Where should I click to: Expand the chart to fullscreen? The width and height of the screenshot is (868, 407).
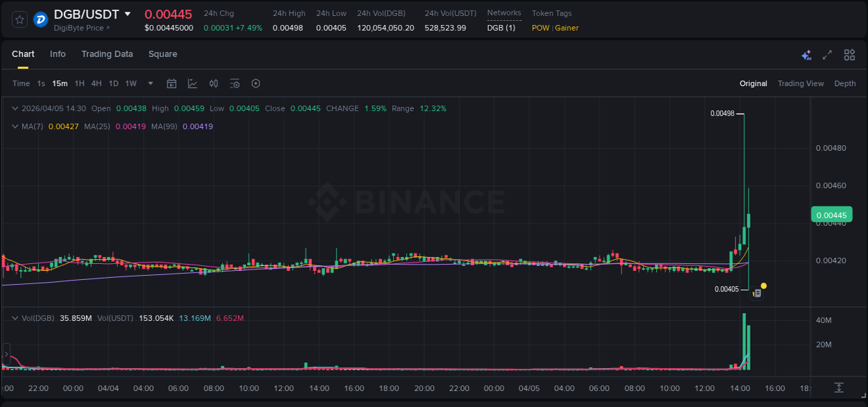pos(826,54)
